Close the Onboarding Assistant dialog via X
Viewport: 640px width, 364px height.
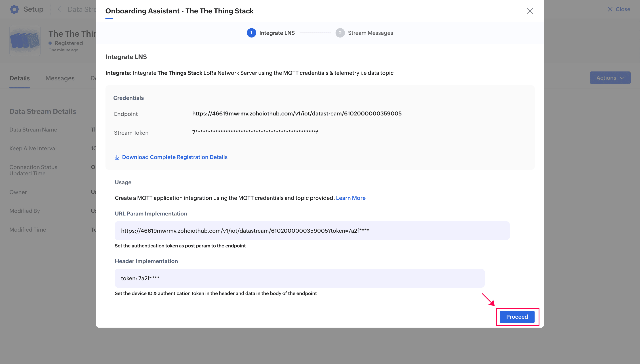pyautogui.click(x=530, y=11)
